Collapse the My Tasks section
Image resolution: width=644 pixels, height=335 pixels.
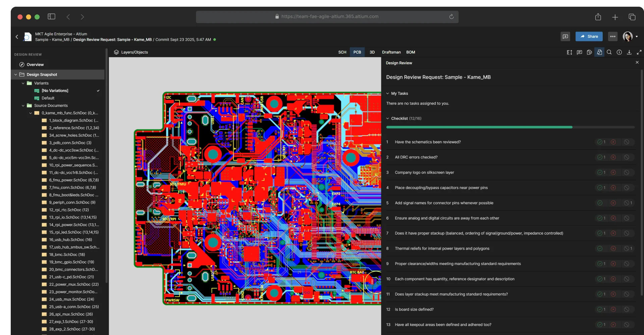[x=387, y=93]
